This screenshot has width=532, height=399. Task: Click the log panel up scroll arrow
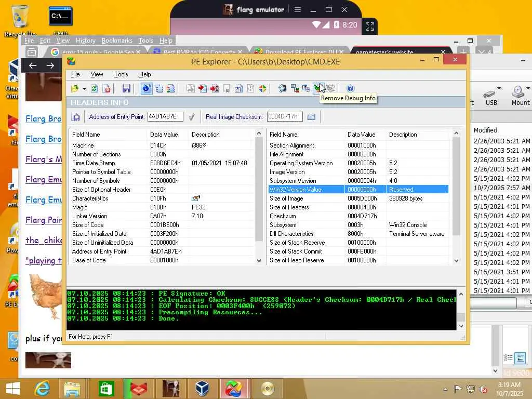(461, 294)
